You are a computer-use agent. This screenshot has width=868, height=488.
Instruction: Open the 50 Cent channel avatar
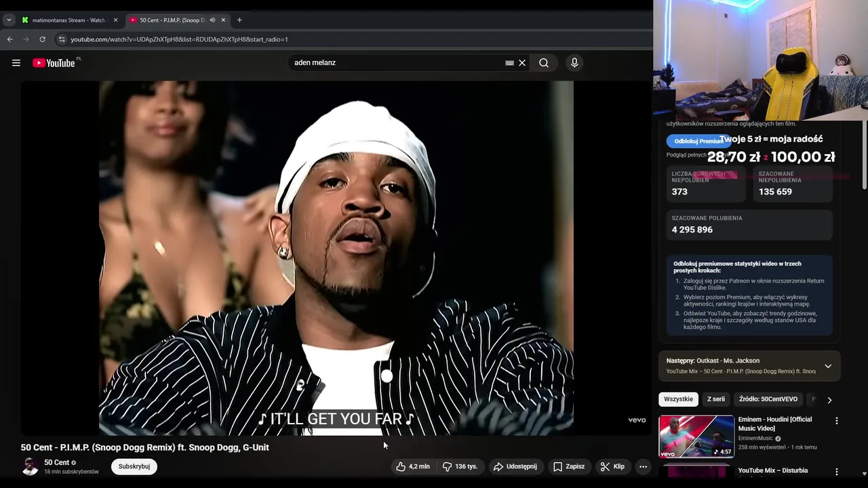click(30, 466)
